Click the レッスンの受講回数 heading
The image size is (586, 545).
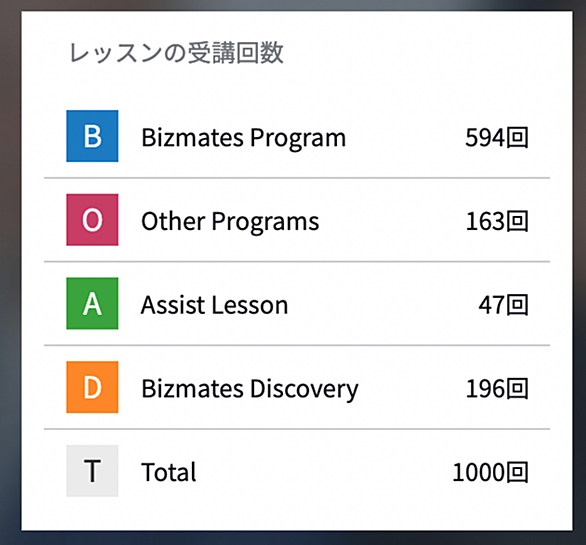(176, 53)
